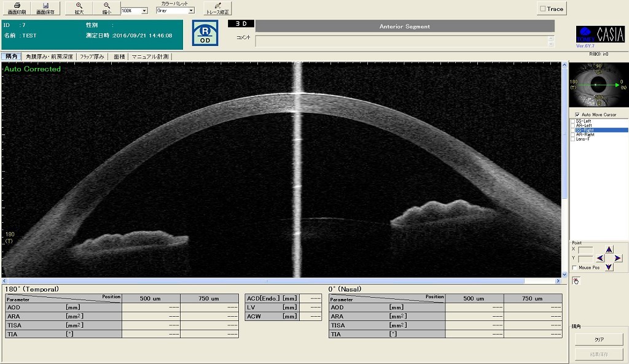Move point right with the right arrow
Screen dimensions: 629x364
[x=618, y=258]
